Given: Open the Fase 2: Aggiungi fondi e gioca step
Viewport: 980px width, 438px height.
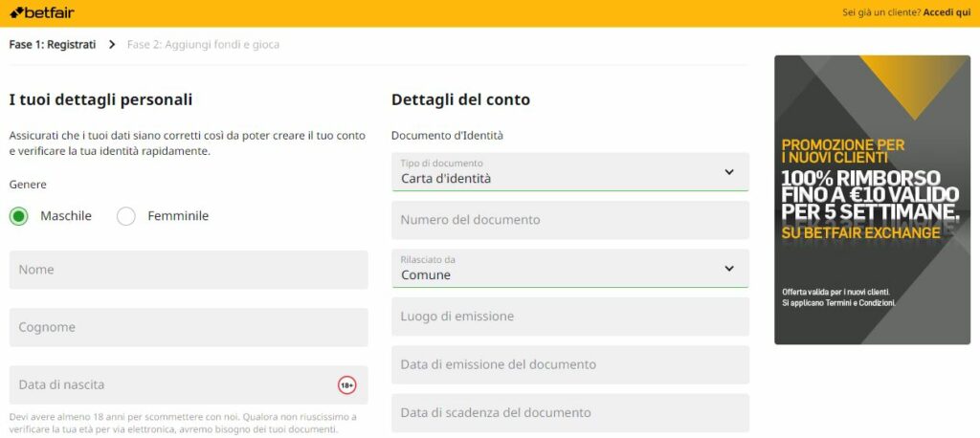Looking at the screenshot, I should point(203,44).
